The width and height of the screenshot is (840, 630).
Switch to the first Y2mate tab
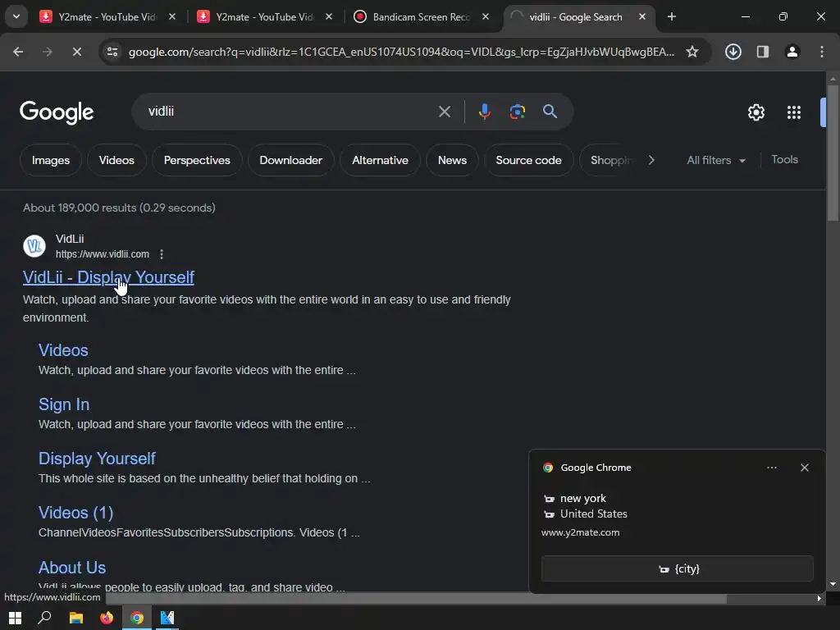tap(107, 17)
